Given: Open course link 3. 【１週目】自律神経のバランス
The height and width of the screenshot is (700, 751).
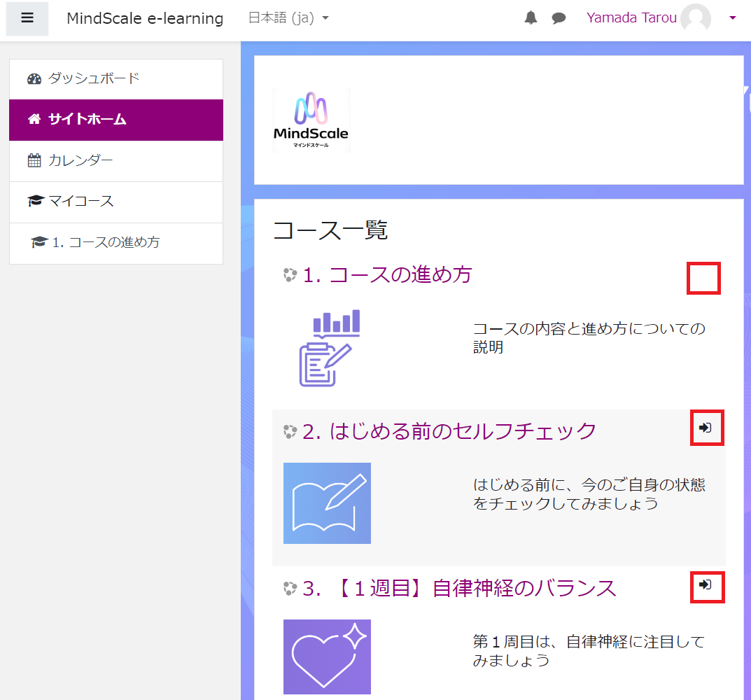Looking at the screenshot, I should (x=459, y=588).
